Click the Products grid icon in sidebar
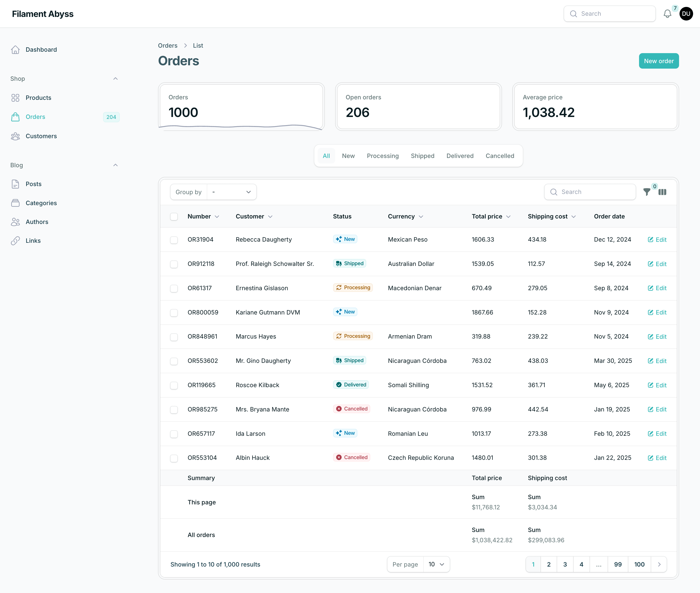 point(15,98)
